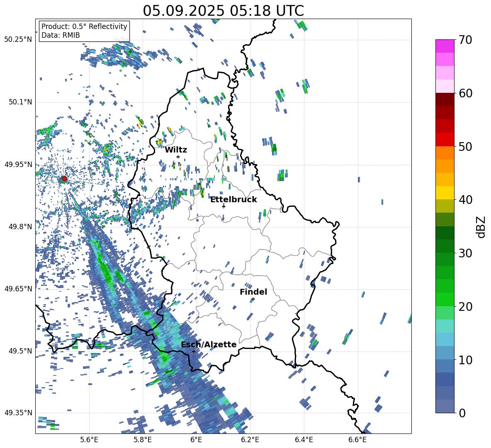Click the bright red colorbar swatch above 50
Screen dimensions: 491x448
tap(445, 140)
